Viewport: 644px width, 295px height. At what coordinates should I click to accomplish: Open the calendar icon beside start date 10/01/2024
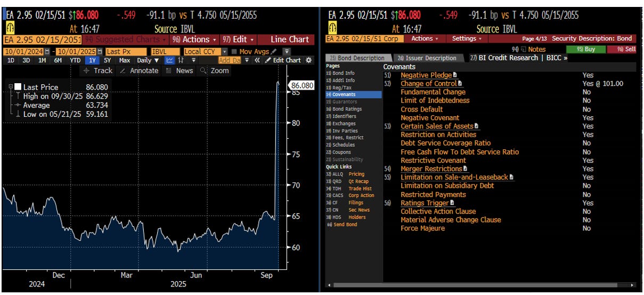point(47,51)
